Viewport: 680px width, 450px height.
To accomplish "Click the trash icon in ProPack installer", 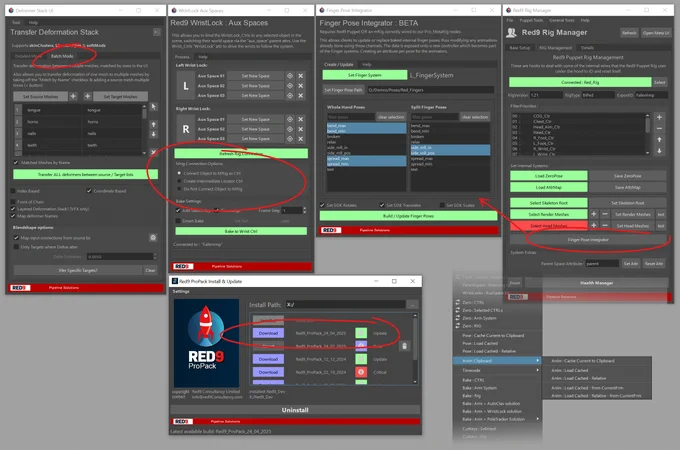I will pyautogui.click(x=405, y=346).
